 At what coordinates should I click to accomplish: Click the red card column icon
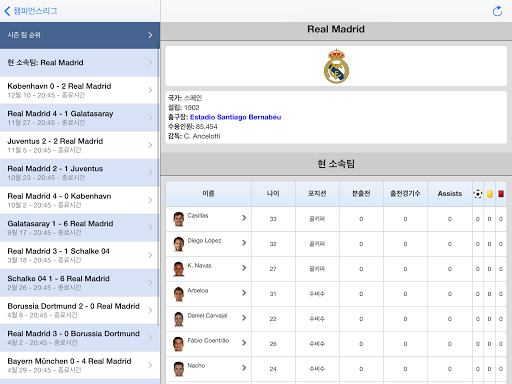click(x=501, y=194)
